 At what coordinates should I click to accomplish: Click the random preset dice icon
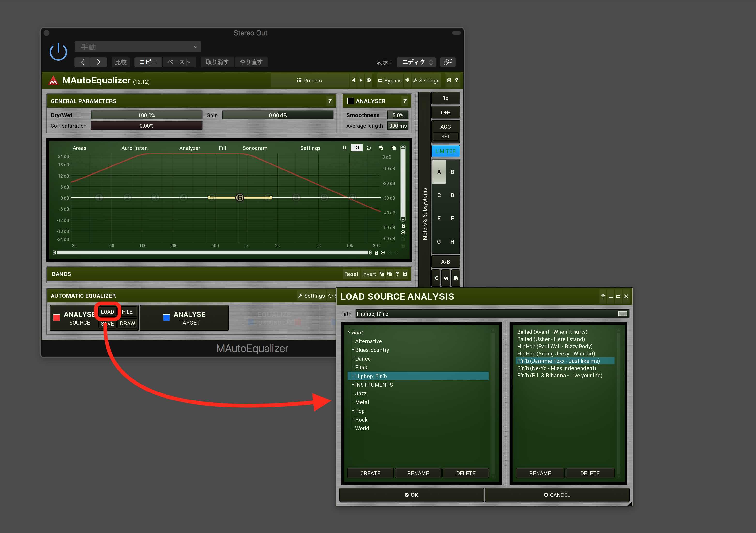369,80
